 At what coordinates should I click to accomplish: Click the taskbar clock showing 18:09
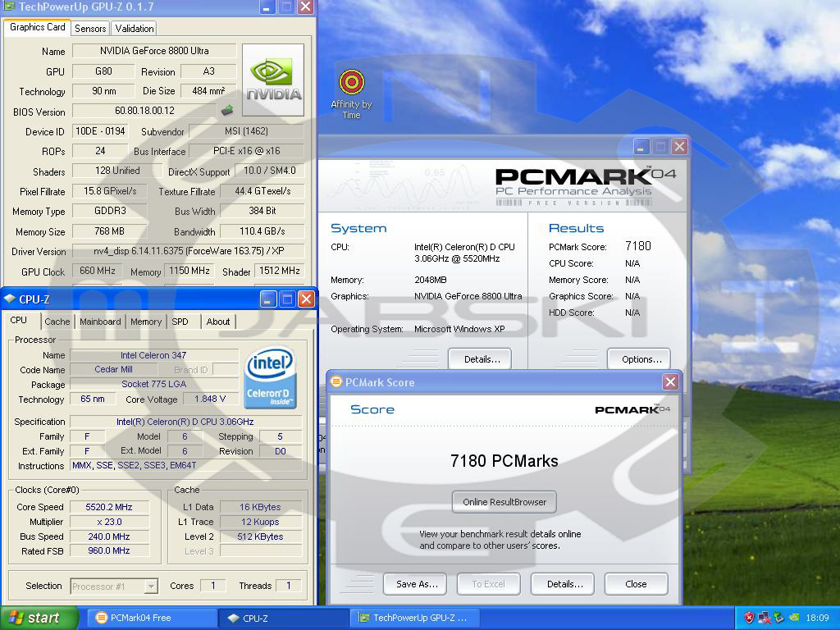click(818, 619)
